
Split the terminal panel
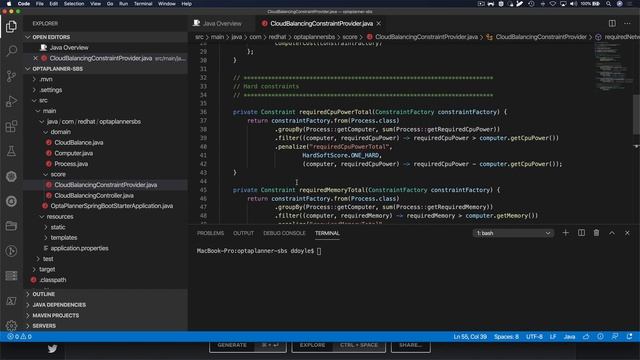[x=581, y=233]
